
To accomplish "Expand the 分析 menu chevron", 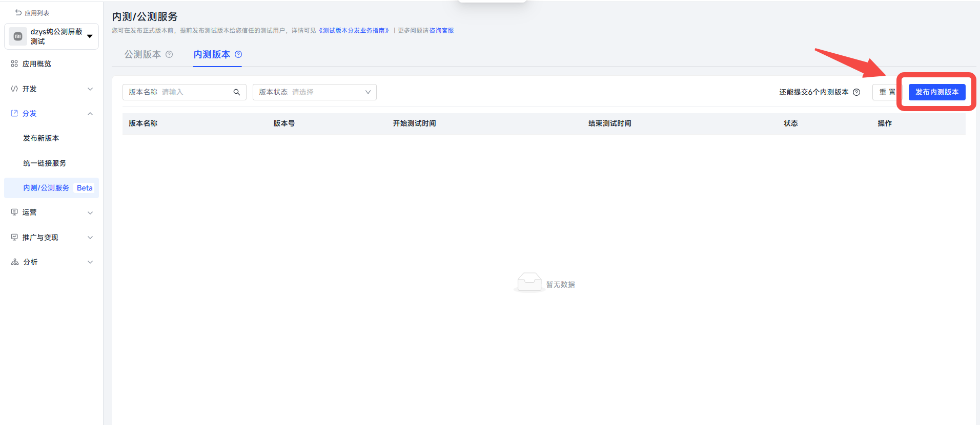I will point(90,262).
